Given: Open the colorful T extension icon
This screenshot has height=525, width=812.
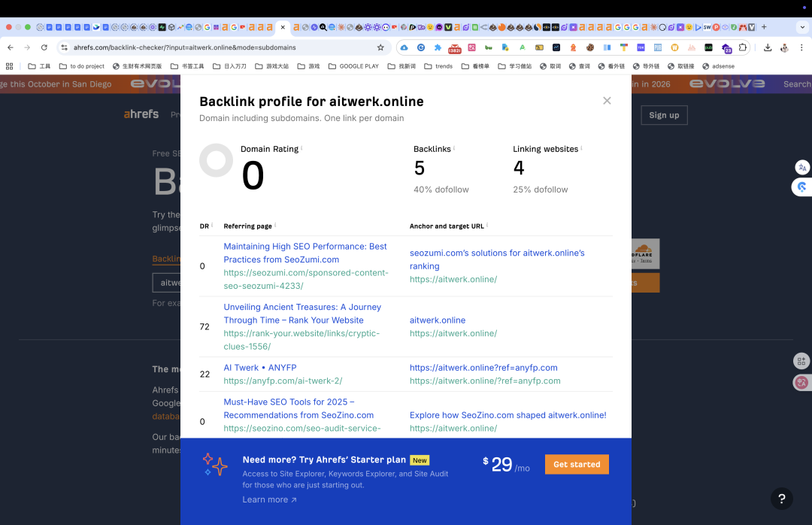Looking at the screenshot, I should tap(623, 47).
